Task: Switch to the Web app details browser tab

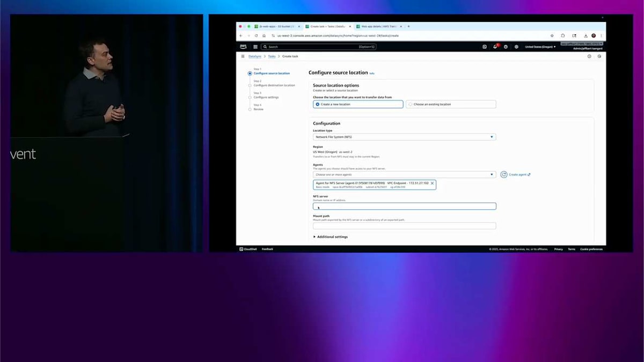Action: pos(379,26)
